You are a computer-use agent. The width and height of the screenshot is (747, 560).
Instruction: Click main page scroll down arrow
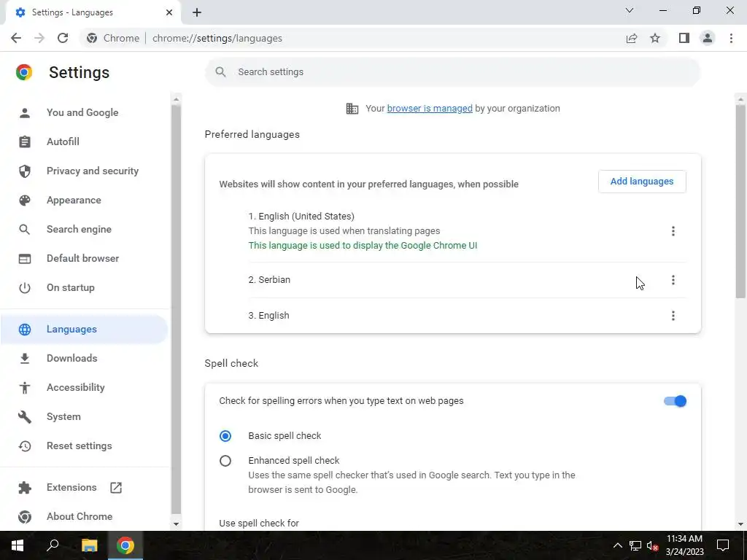click(x=740, y=524)
